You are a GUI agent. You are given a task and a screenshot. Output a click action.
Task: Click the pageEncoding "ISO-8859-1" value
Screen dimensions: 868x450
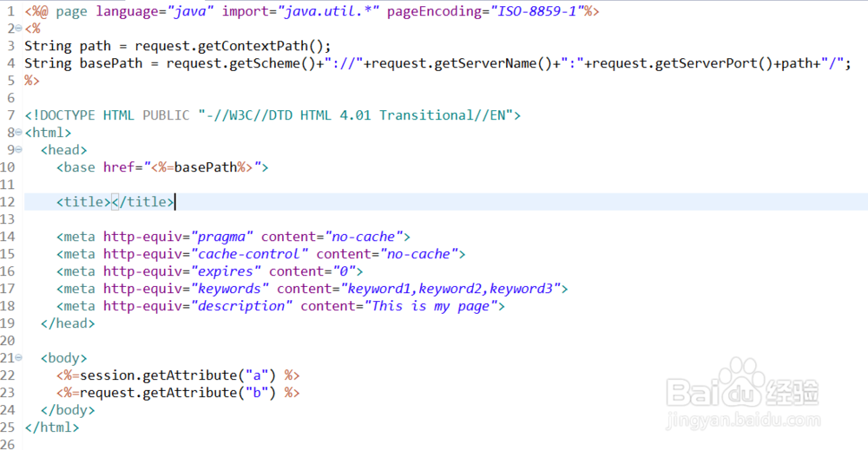537,11
